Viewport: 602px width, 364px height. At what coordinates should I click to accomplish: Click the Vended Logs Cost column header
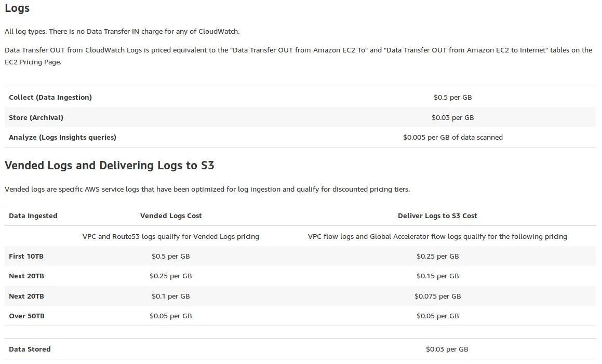pyautogui.click(x=171, y=215)
